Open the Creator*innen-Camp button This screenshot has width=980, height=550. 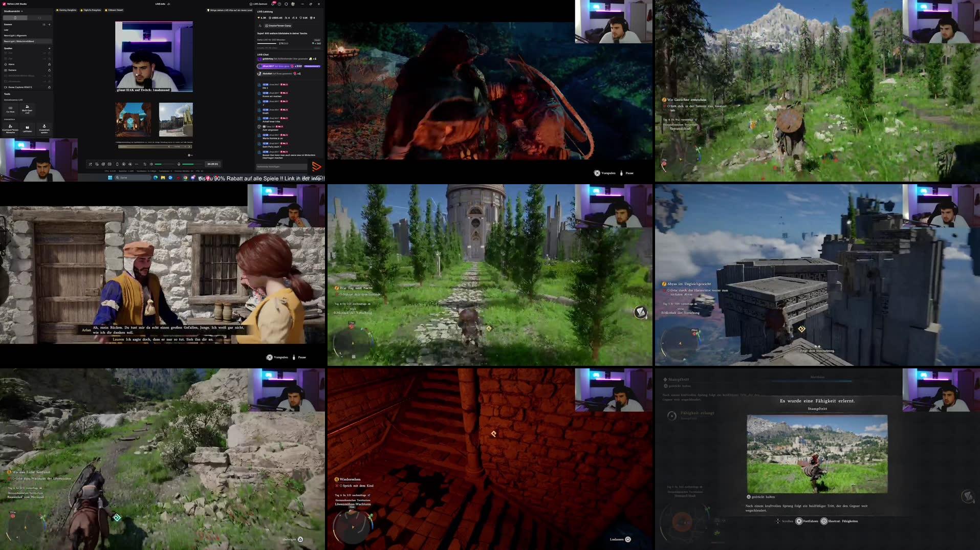click(x=278, y=26)
